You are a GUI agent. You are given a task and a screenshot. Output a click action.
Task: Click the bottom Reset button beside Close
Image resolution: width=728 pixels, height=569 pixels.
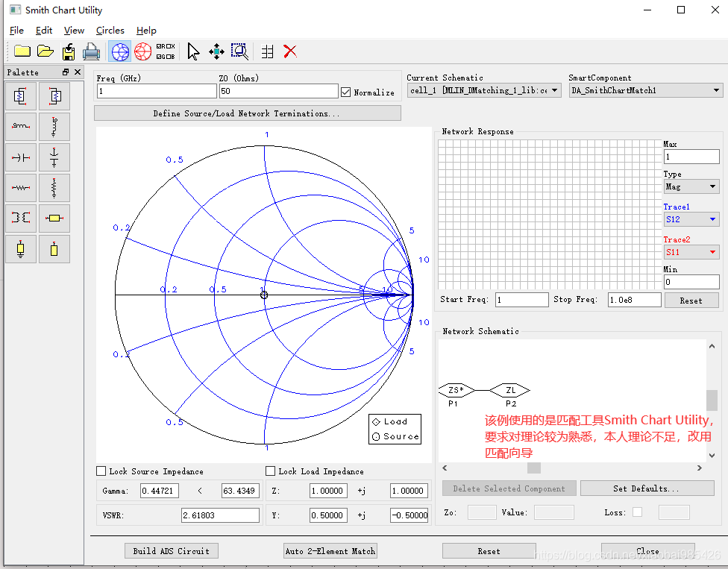[489, 551]
